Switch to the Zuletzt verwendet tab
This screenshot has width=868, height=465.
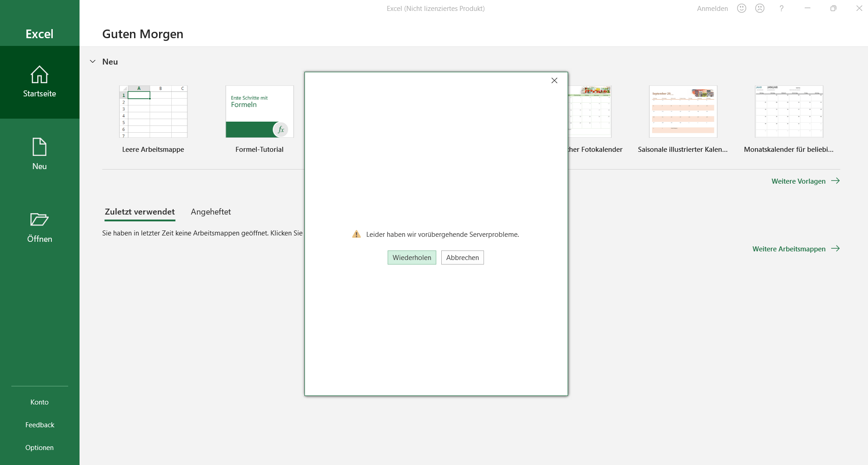(x=140, y=212)
